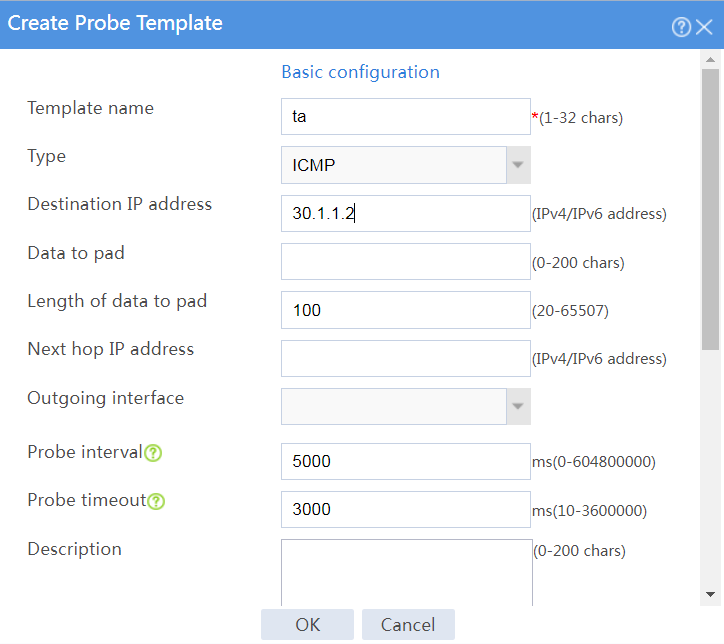Click the Probe timeout help icon
724x644 pixels.
tap(156, 501)
